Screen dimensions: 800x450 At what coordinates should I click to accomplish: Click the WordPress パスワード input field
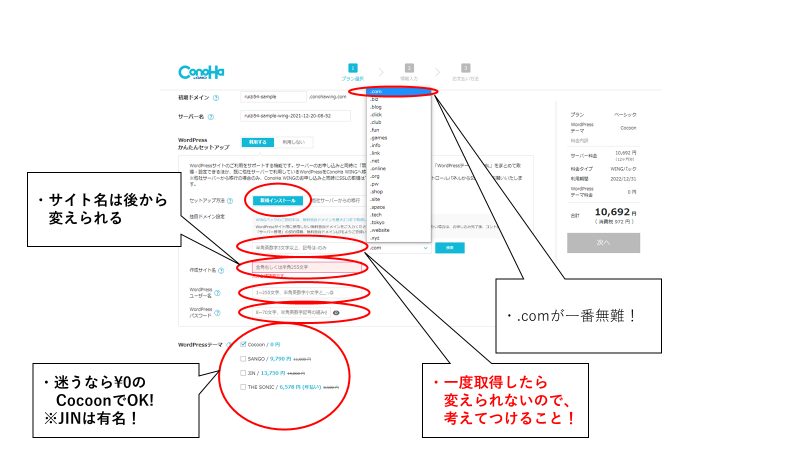pos(291,312)
